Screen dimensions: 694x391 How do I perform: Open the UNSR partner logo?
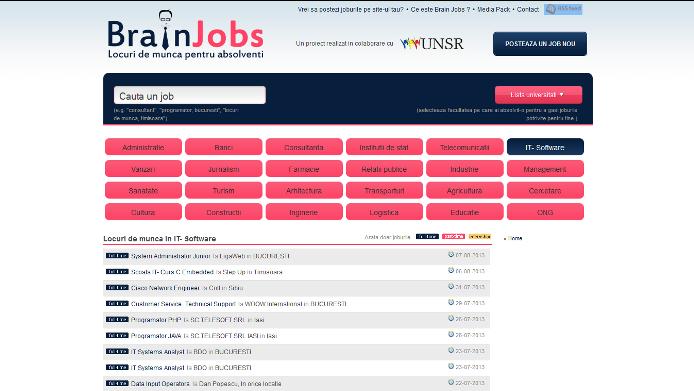point(432,43)
